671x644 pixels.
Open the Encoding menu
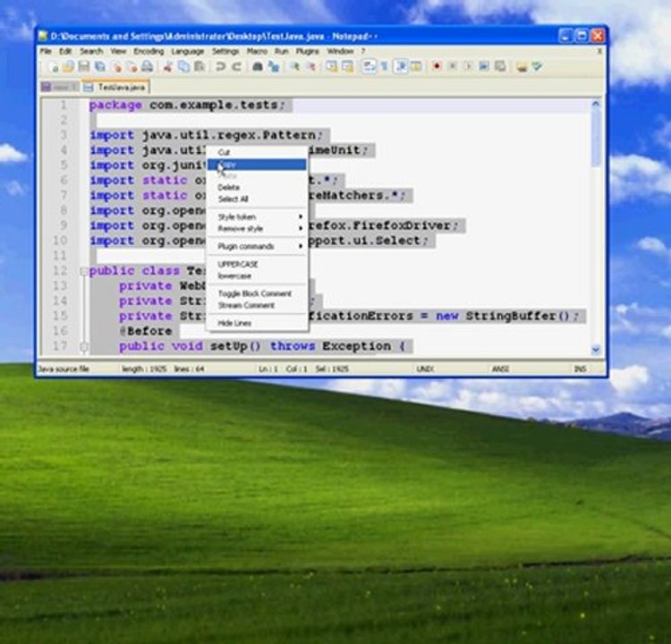pyautogui.click(x=149, y=51)
